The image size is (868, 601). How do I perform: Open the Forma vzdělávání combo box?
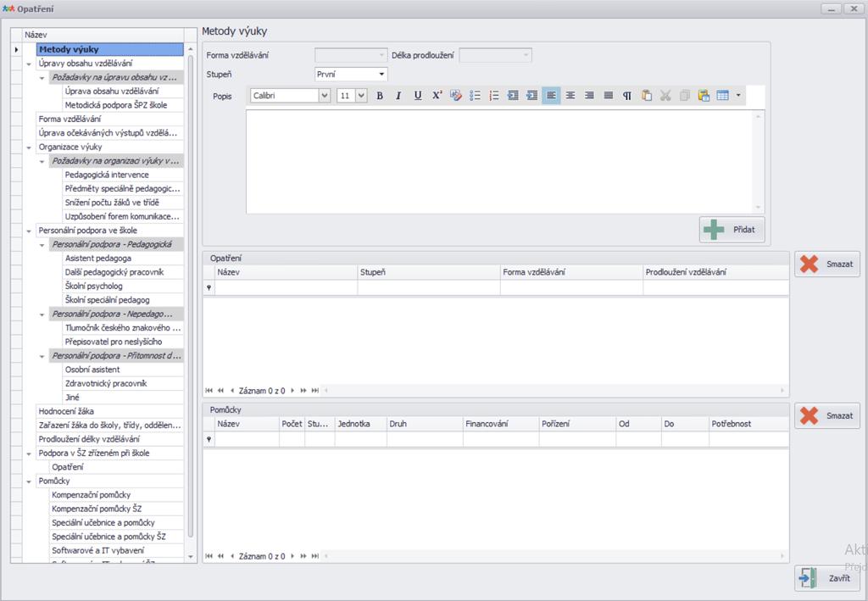pyautogui.click(x=350, y=55)
